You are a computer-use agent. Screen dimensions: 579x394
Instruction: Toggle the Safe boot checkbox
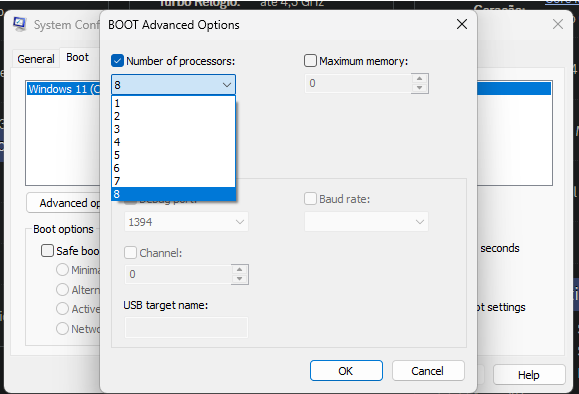point(47,250)
